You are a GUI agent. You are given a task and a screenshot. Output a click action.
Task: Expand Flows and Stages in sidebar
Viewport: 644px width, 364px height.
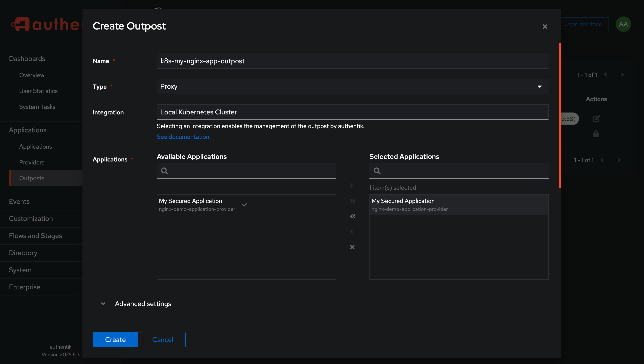point(35,236)
